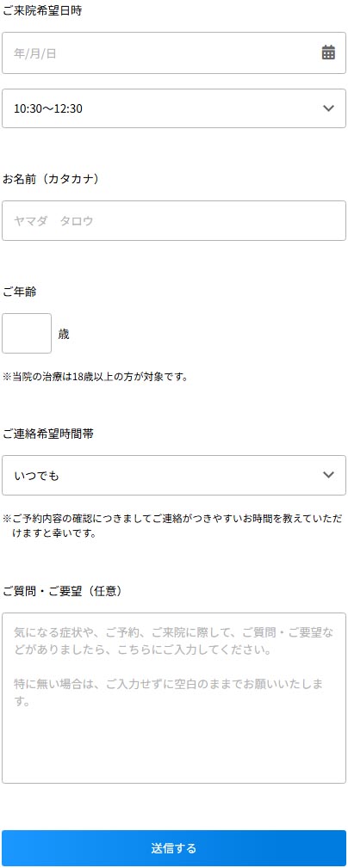348x868 pixels.
Task: Select the 月 segment of date field
Action: pos(35,53)
